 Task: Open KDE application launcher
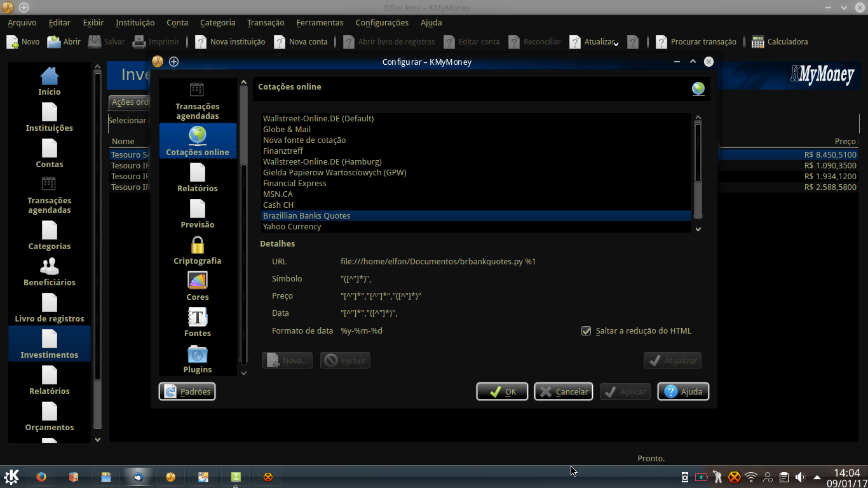pos(11,477)
